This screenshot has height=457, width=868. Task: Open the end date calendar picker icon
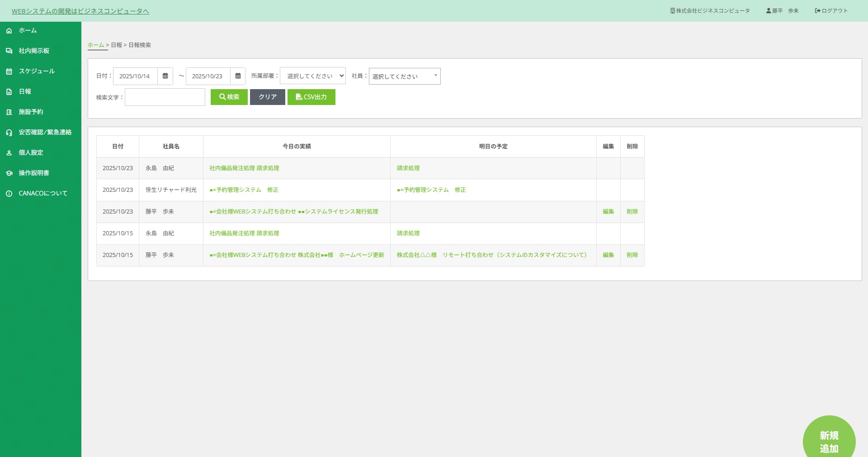tap(238, 76)
